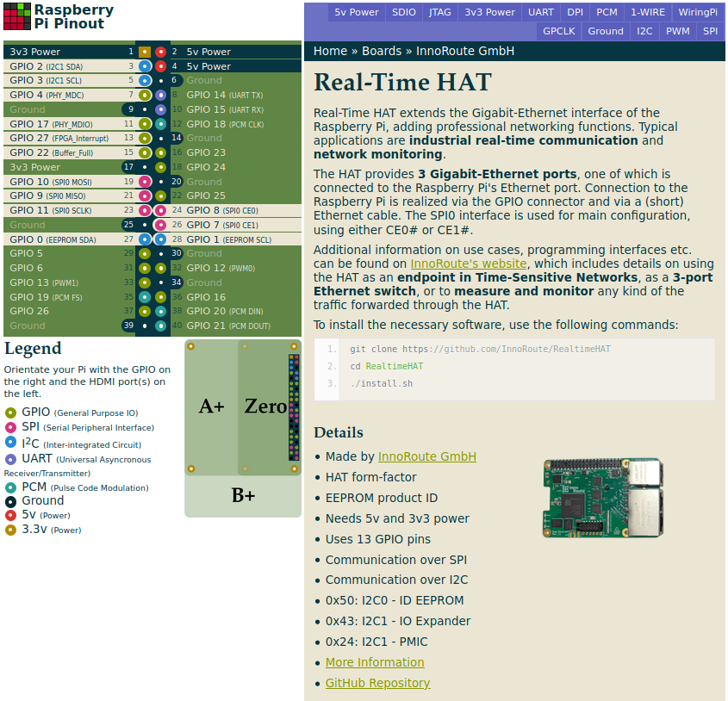Open the Ground menu item
Viewport: 728px width, 701px height.
606,31
